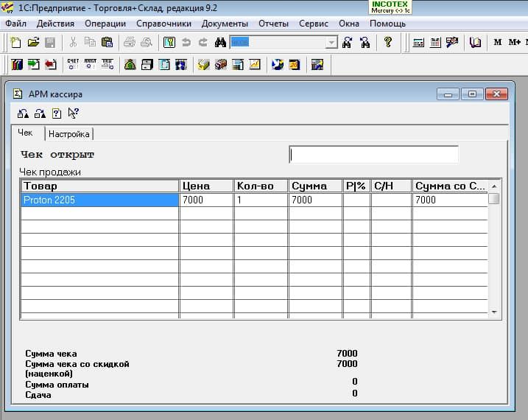This screenshot has height=420, width=528.
Task: Open the Действия menu
Action: coord(55,24)
